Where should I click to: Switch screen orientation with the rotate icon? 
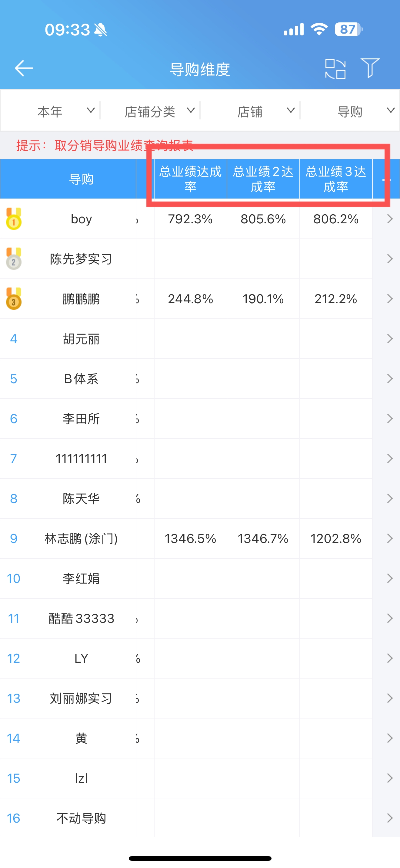[x=335, y=69]
